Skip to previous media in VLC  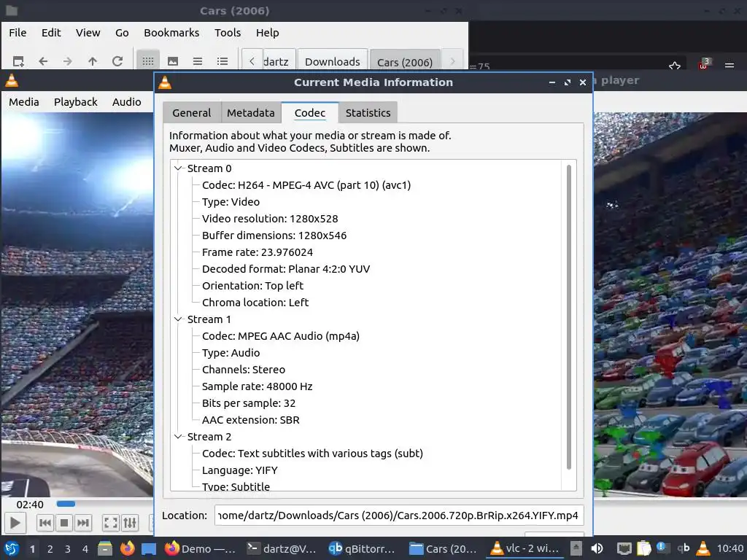(x=45, y=524)
